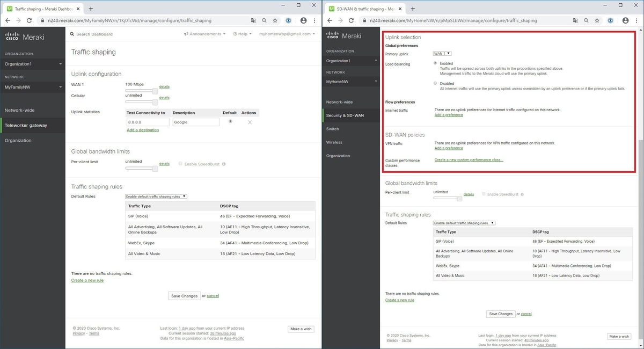Click the Cellular bandwidth slider handle
Screen dimensions: 644x349
pyautogui.click(x=155, y=101)
